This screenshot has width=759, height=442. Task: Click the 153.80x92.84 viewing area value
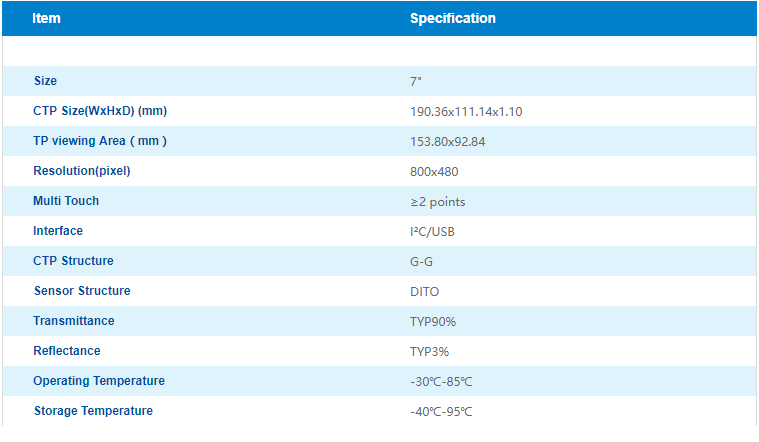pyautogui.click(x=447, y=142)
